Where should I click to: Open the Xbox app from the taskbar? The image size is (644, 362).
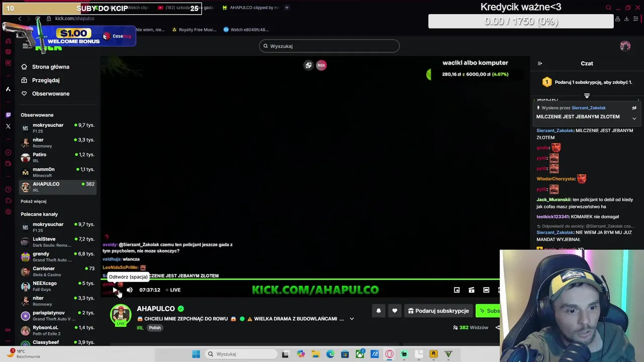coord(360,354)
